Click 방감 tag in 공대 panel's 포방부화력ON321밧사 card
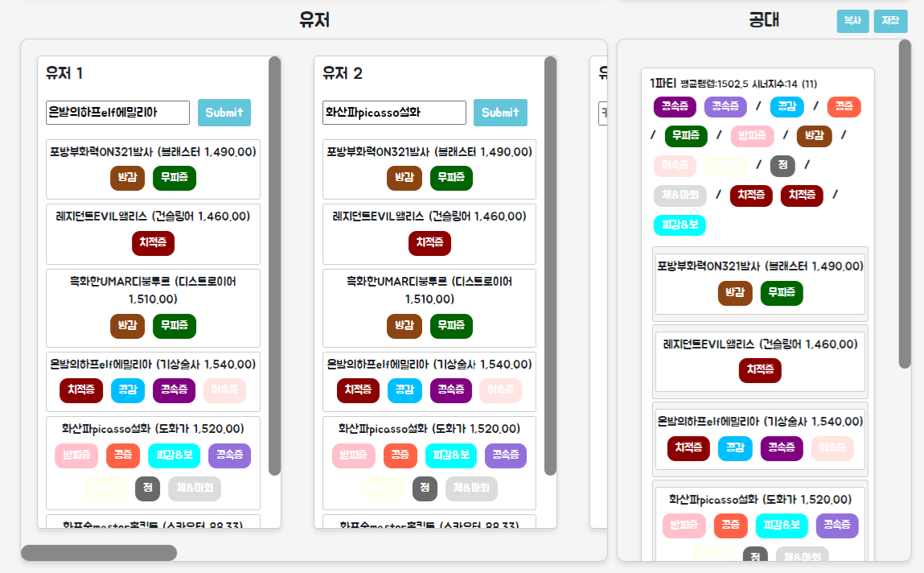 [x=735, y=294]
